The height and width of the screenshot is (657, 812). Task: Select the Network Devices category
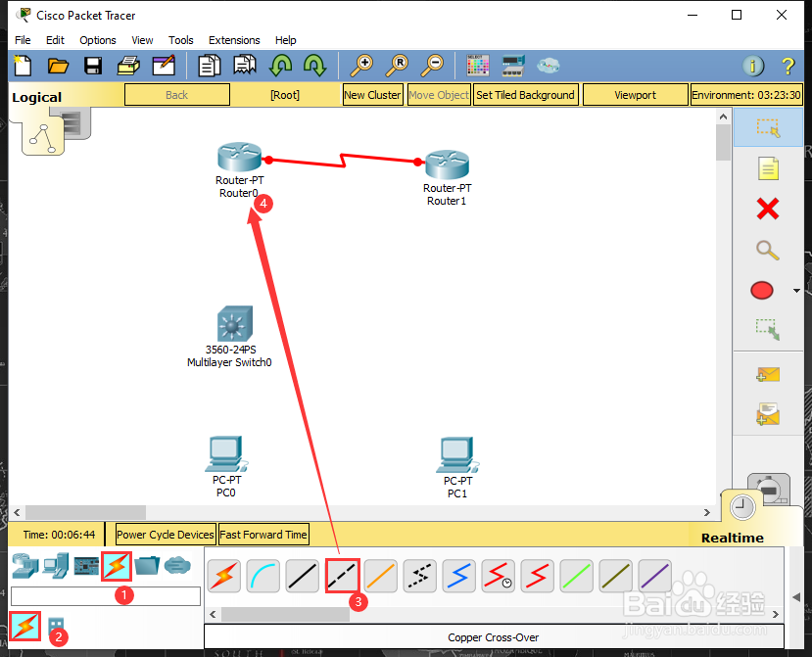coord(24,565)
